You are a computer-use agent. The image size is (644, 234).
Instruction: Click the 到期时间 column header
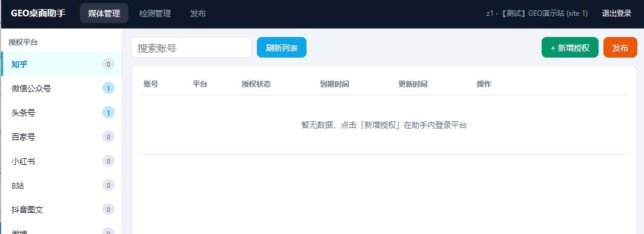(335, 84)
